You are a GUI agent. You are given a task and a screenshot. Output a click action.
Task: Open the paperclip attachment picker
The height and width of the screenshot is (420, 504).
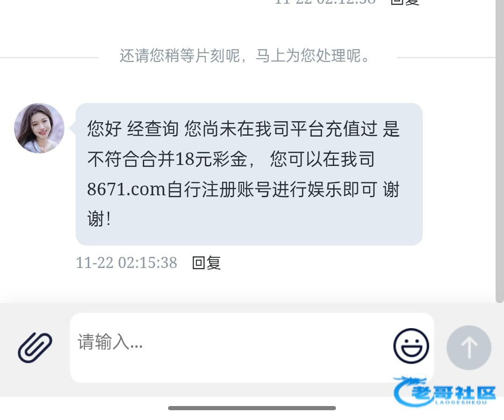[35, 348]
